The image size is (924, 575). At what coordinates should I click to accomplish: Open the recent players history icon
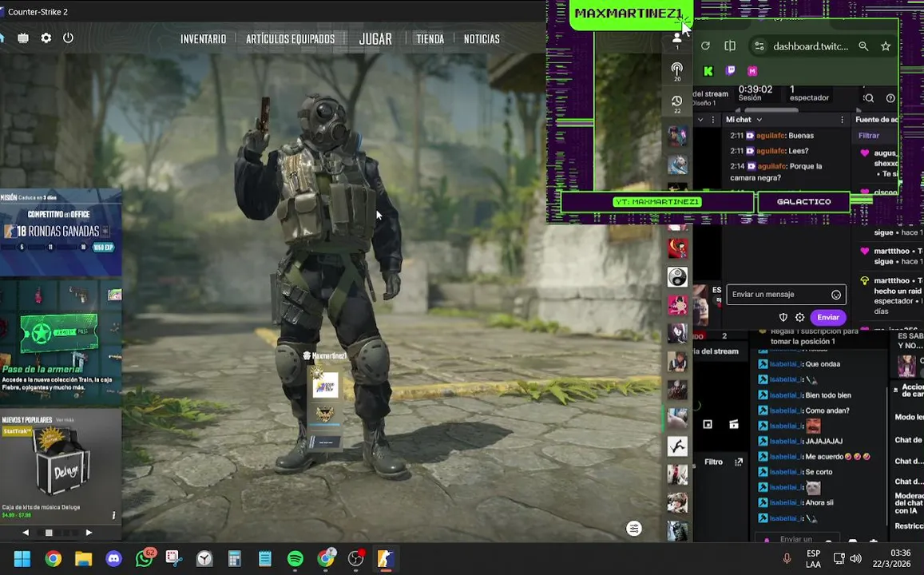[677, 104]
